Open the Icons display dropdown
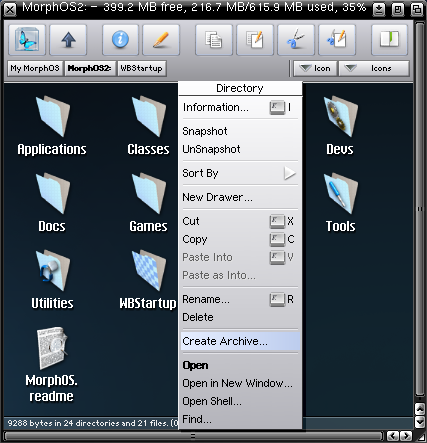 point(374,68)
